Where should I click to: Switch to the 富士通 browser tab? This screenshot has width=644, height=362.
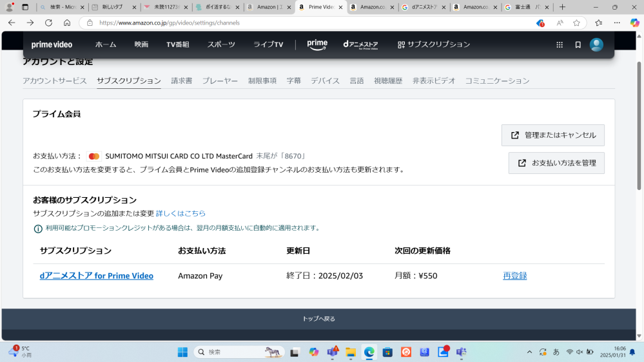coord(527,7)
